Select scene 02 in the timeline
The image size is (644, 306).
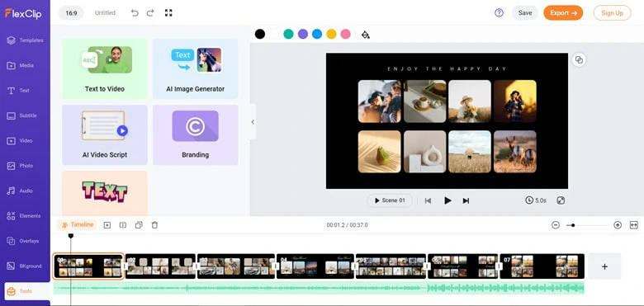coord(161,266)
